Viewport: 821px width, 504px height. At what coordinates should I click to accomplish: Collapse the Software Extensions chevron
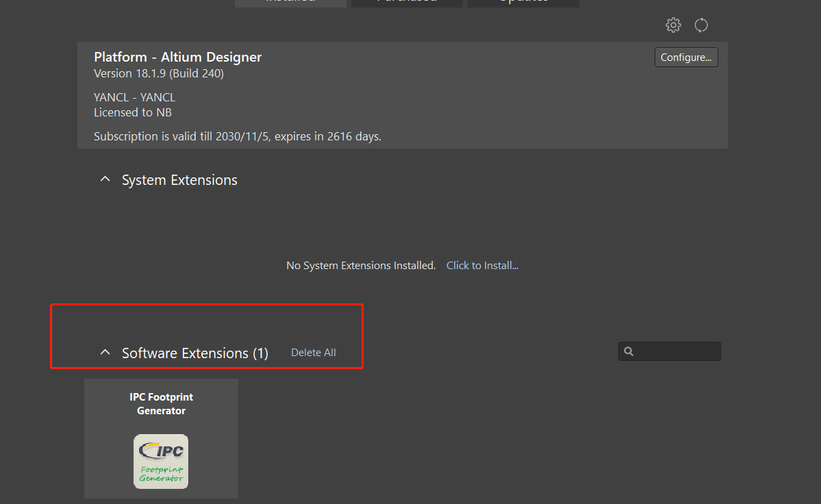tap(105, 353)
